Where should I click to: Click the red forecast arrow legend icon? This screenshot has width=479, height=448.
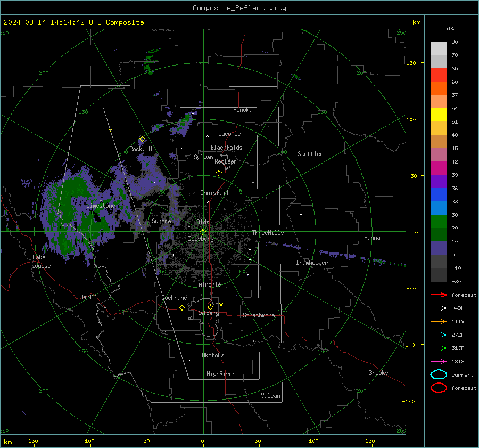point(439,295)
